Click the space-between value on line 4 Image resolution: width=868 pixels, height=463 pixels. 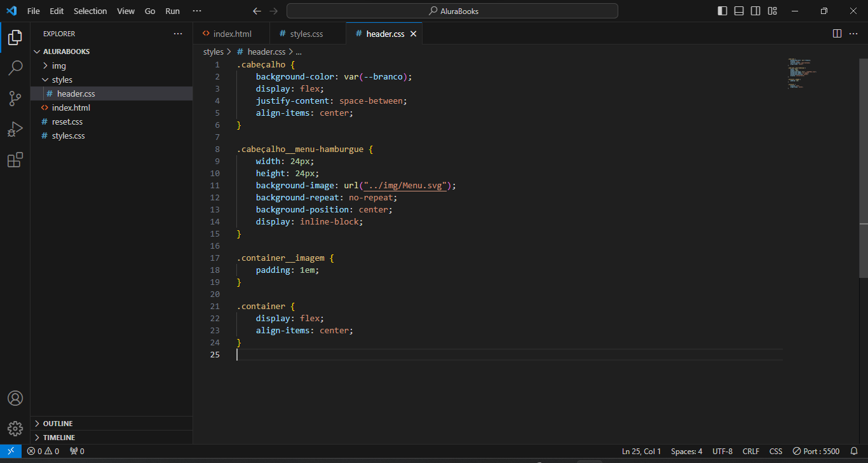pos(370,100)
